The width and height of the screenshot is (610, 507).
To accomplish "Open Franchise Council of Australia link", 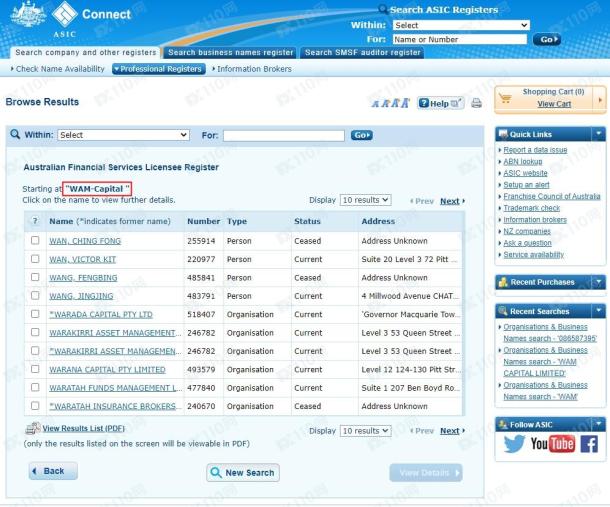I will [x=552, y=196].
